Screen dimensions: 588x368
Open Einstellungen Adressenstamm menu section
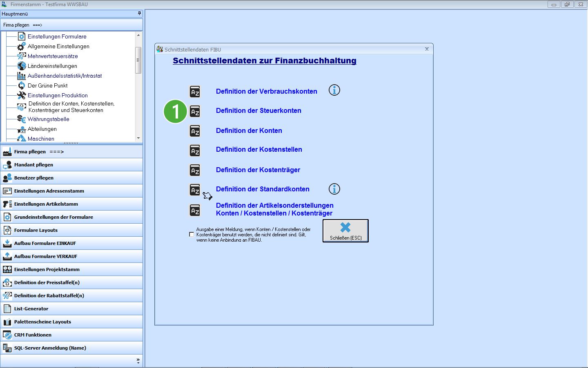(x=71, y=191)
